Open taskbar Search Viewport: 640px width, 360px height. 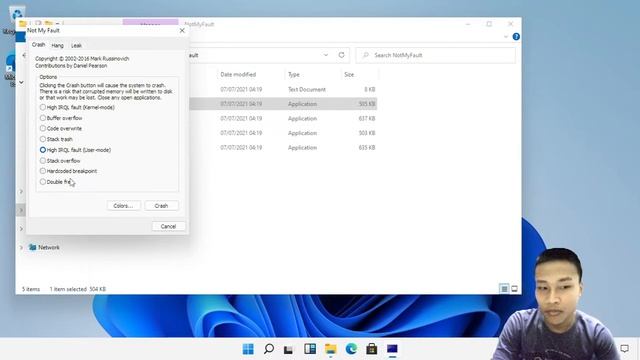click(x=269, y=349)
